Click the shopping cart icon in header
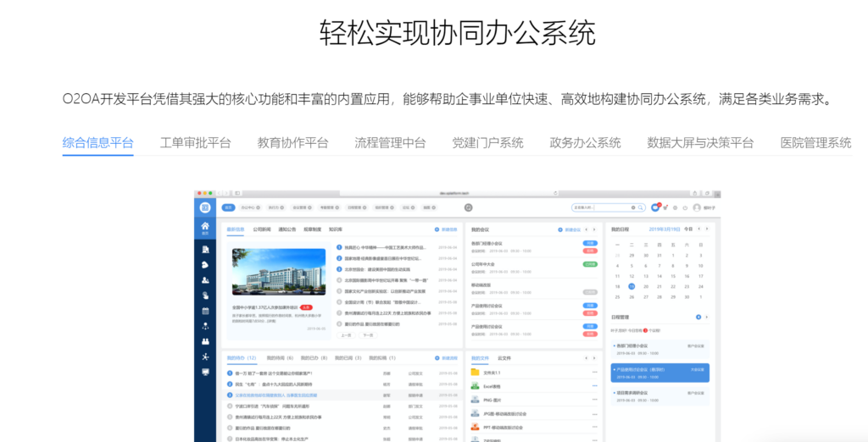868x442 pixels. (x=665, y=208)
